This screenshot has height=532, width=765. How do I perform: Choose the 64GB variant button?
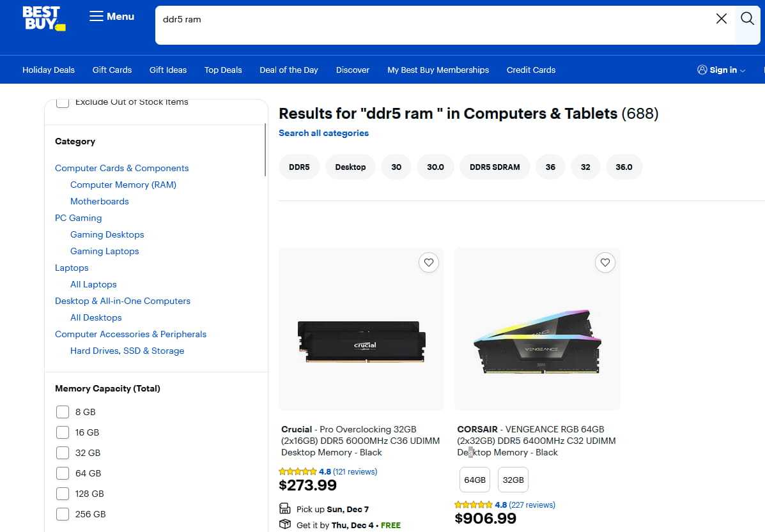point(475,480)
